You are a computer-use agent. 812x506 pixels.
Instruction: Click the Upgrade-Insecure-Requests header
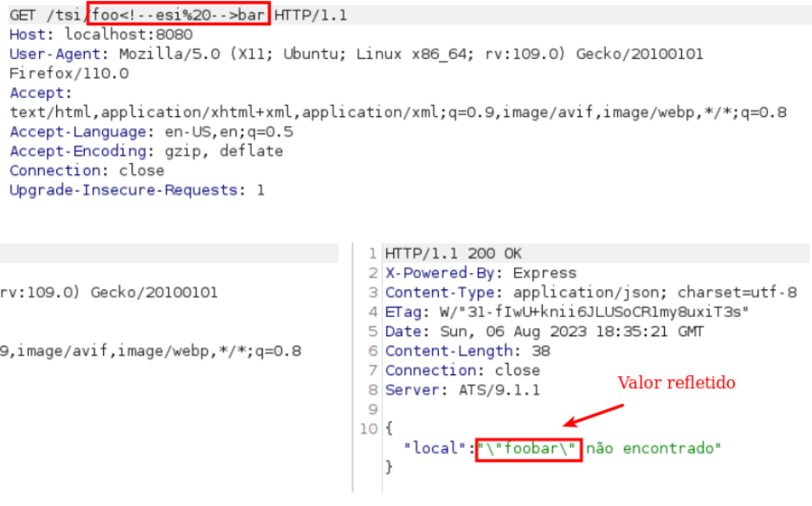coord(125,190)
